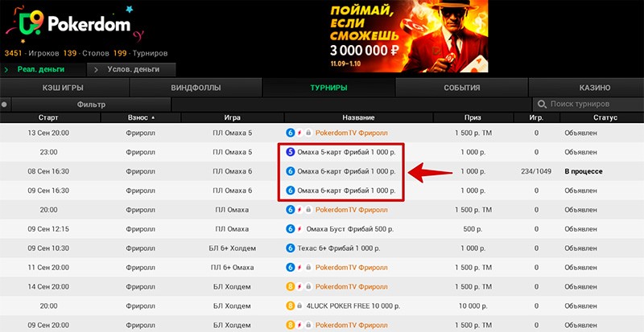The image size is (644, 332).
Task: Click the purple 5 icon of Омаха 5-карт Фрибай
Action: (x=291, y=151)
